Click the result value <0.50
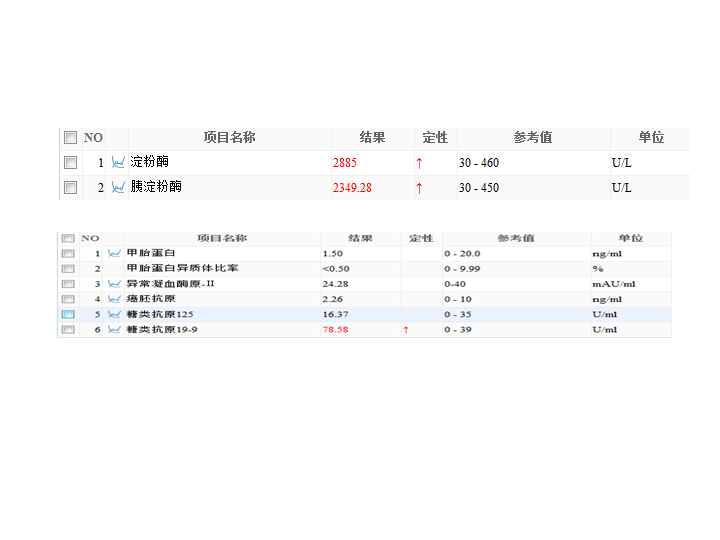Image resolution: width=720 pixels, height=540 pixels. [x=336, y=269]
